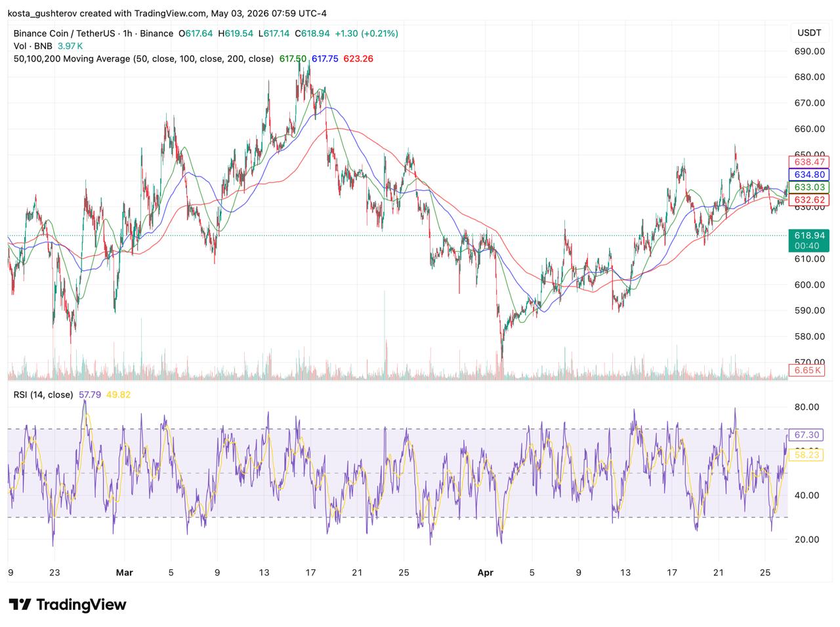This screenshot has width=840, height=627.
Task: Click the current price tag 618.94
Action: (808, 235)
